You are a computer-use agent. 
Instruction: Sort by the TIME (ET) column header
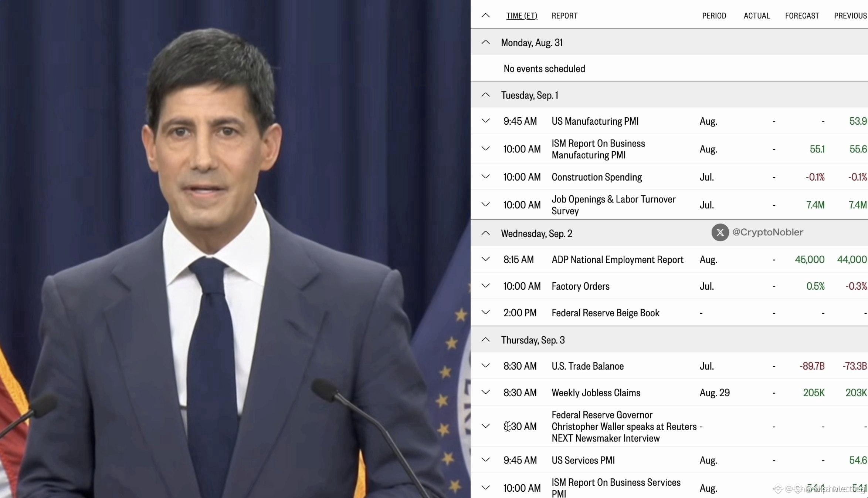click(x=522, y=16)
